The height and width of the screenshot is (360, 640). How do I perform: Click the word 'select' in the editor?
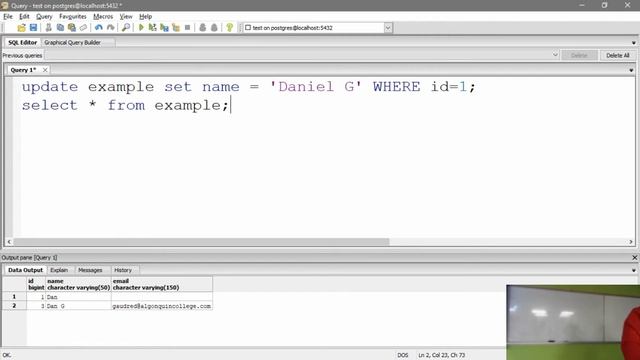coord(49,105)
